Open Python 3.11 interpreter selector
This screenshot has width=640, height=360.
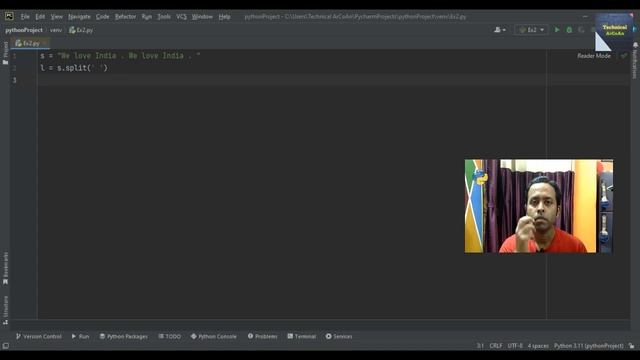589,346
